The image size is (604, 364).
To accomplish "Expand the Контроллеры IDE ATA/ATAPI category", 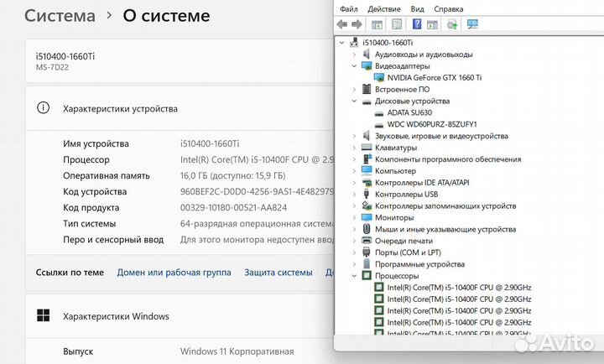I will tap(354, 183).
